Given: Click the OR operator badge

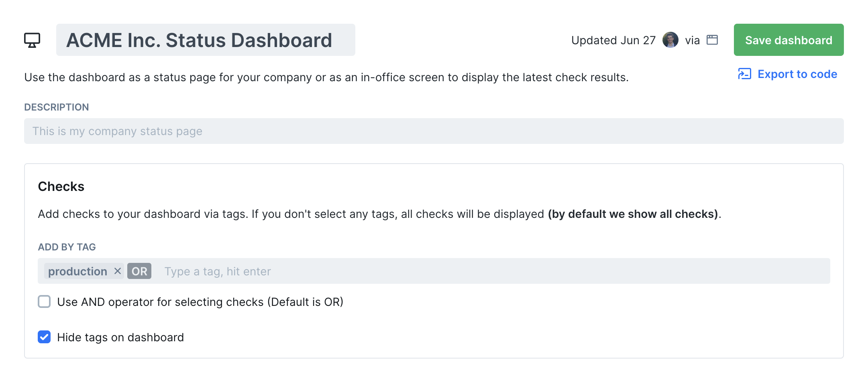Looking at the screenshot, I should [x=139, y=271].
